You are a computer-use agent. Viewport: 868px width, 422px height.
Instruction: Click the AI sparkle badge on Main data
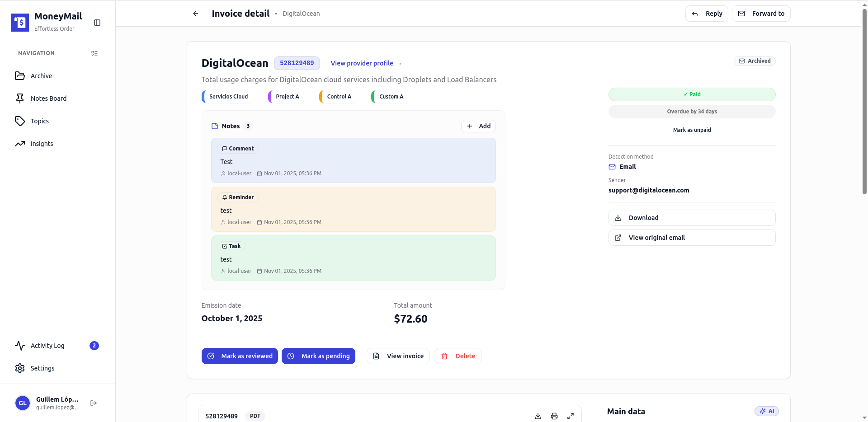coord(767,411)
